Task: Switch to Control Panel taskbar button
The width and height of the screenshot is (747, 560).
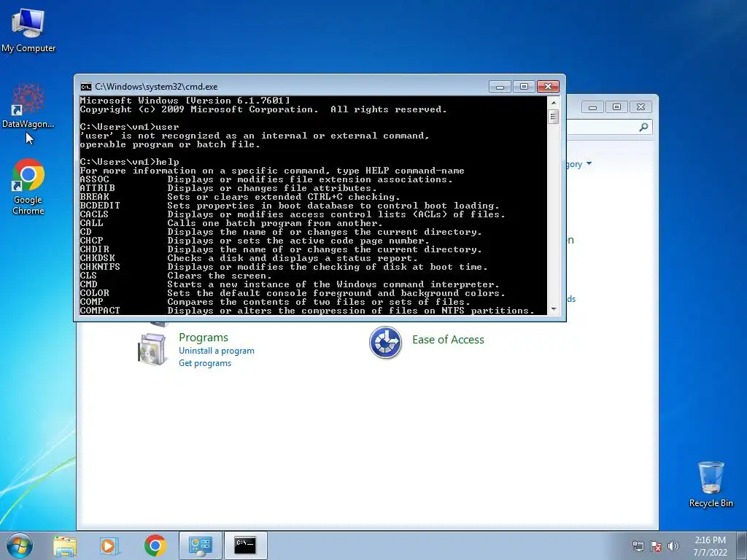Action: coord(200,545)
